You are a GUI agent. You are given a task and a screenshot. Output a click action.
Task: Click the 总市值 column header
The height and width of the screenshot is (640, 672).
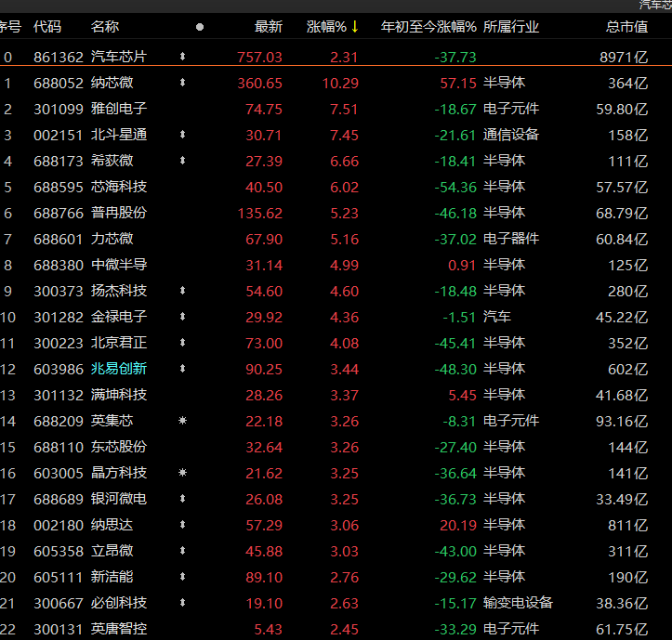[626, 27]
